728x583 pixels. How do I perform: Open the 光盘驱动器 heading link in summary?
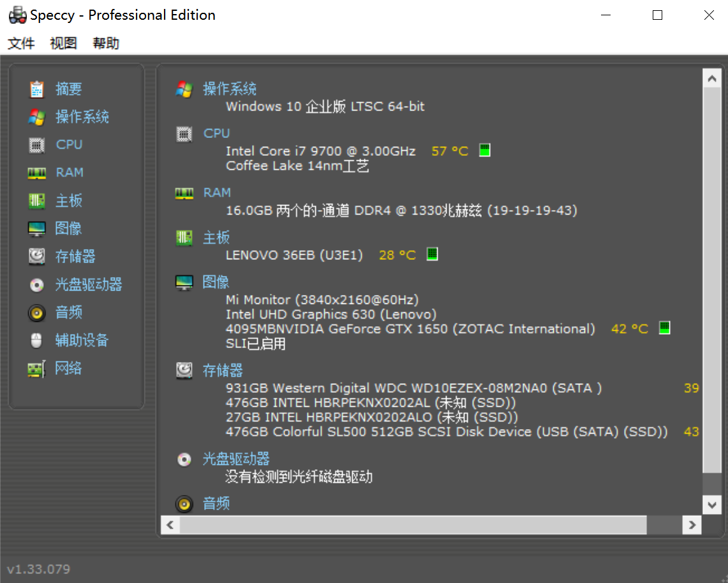236,459
